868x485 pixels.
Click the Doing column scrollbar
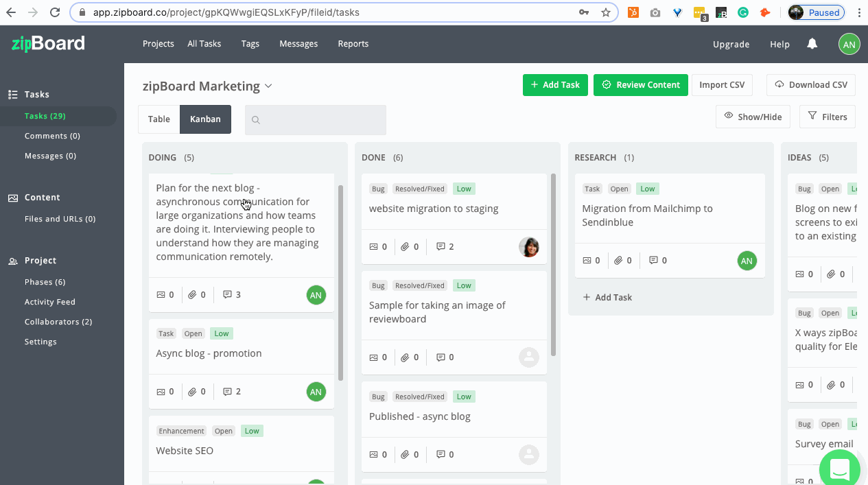[x=341, y=283]
